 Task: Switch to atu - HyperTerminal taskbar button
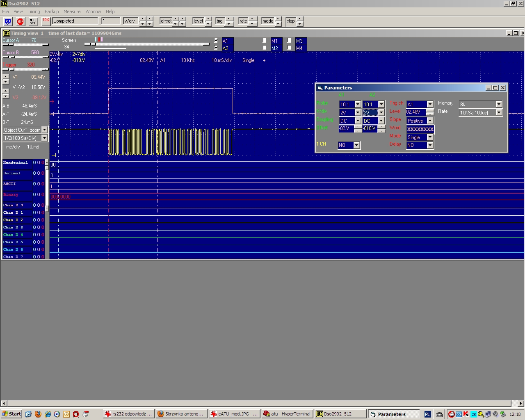coord(287,414)
